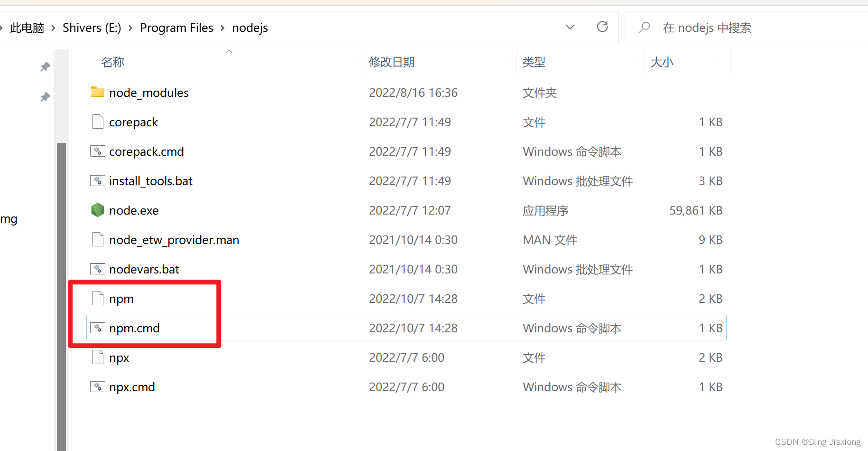Click the refresh icon in address bar

[602, 27]
